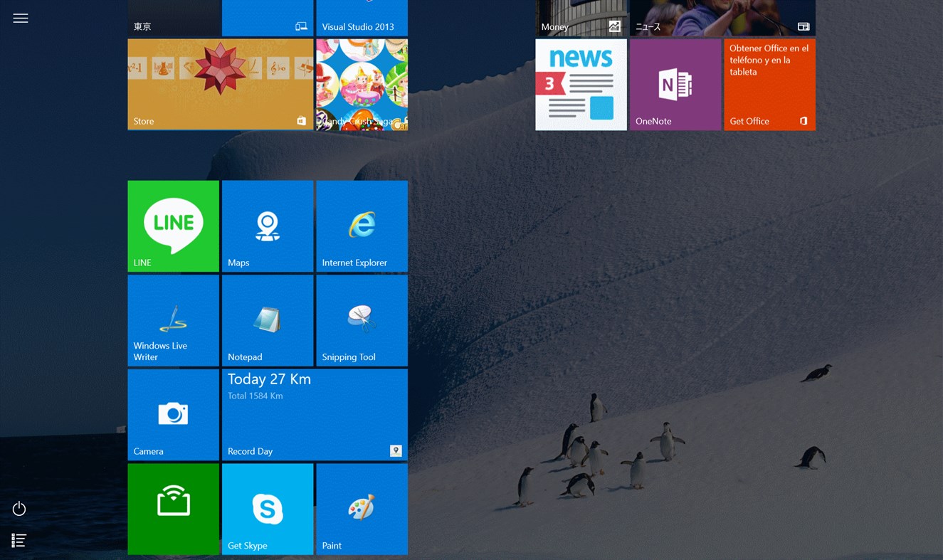The width and height of the screenshot is (943, 560).
Task: Open the hamburger menu
Action: (20, 18)
